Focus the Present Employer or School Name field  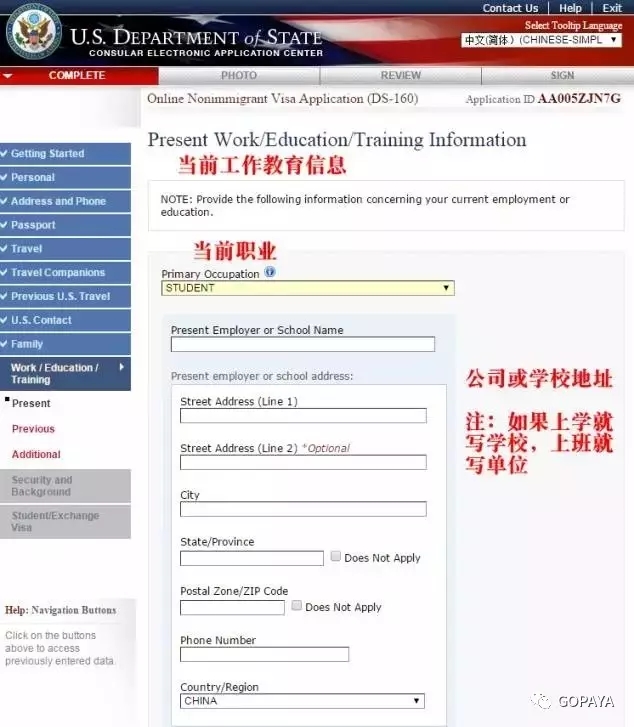click(x=303, y=344)
